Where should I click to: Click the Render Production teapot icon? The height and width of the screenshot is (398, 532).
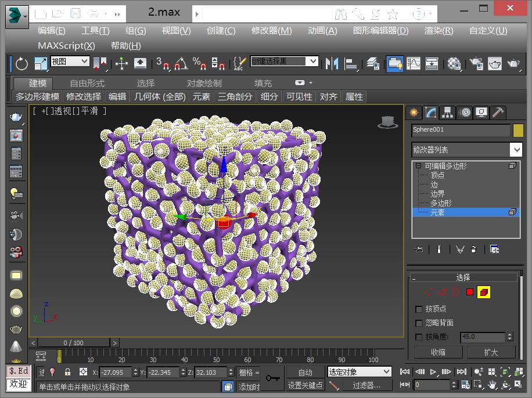(x=513, y=63)
